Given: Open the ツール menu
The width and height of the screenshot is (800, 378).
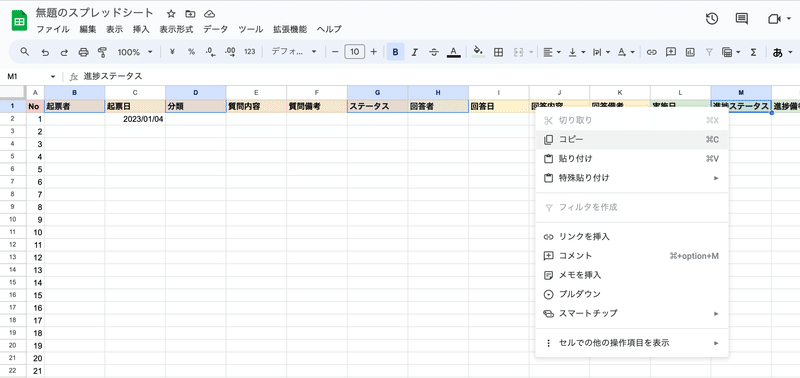Looking at the screenshot, I should pos(251,29).
